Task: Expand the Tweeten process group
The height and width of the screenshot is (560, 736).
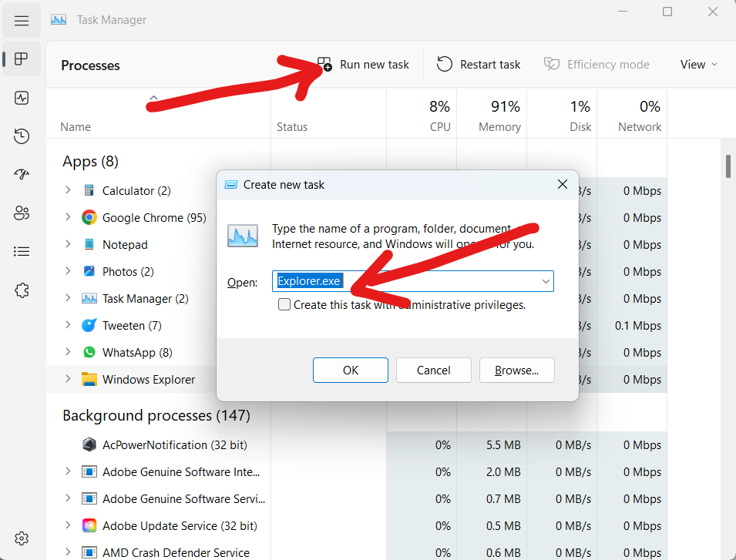Action: tap(68, 324)
